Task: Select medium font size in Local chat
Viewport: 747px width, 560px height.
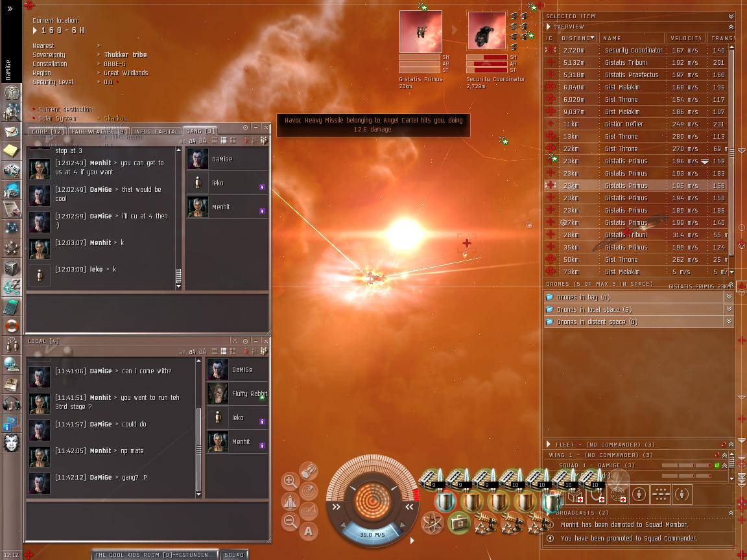Action: pos(192,351)
